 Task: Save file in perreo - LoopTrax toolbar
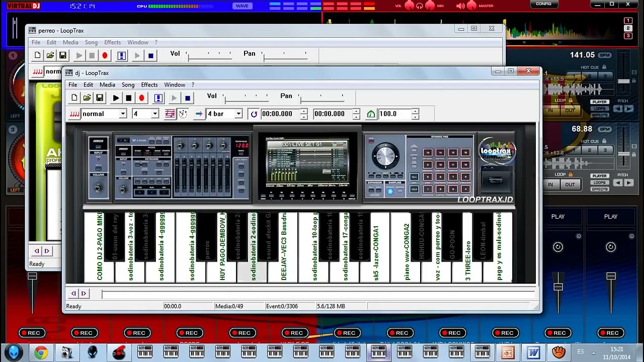click(x=63, y=55)
